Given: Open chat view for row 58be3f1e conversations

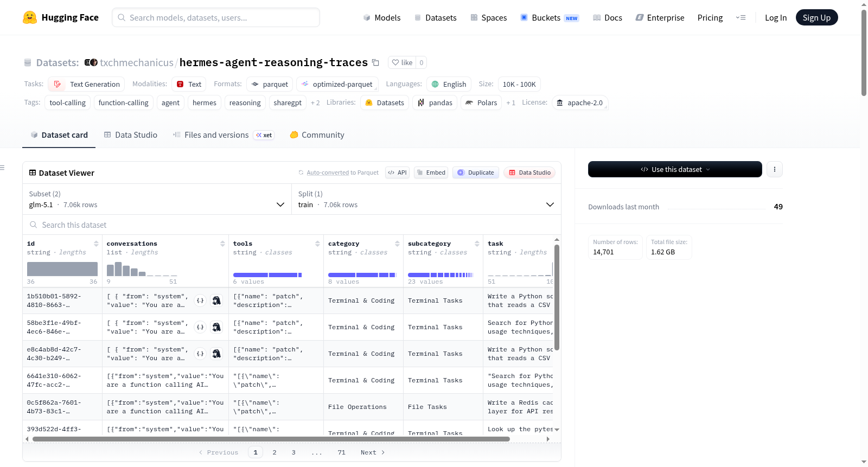Looking at the screenshot, I should click(x=216, y=327).
